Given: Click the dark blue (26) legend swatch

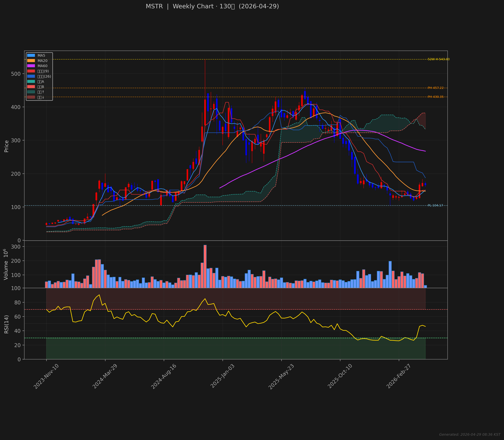Looking at the screenshot, I should pos(31,76).
